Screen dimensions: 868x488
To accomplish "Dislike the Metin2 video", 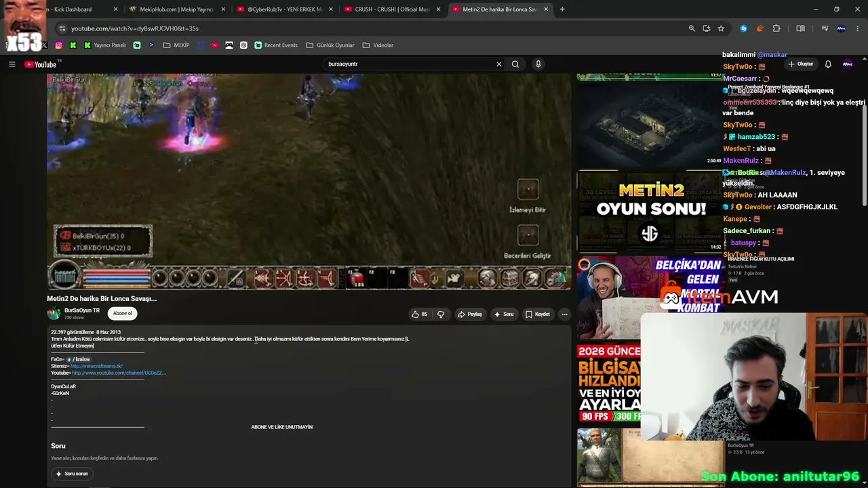I will [441, 314].
